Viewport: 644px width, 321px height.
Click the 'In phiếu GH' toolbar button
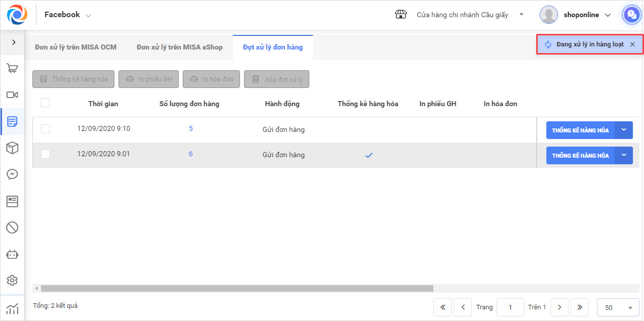coord(149,79)
